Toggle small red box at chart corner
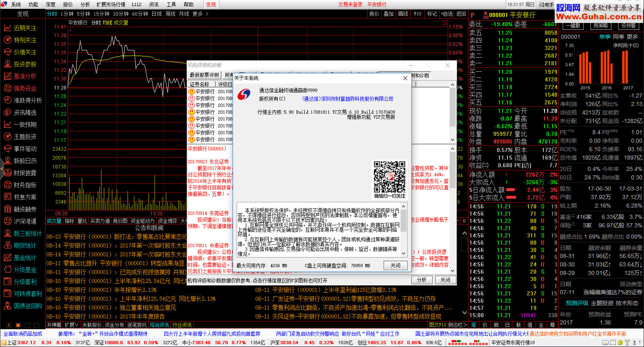Viewport: 644px width, 347px height. [445, 23]
